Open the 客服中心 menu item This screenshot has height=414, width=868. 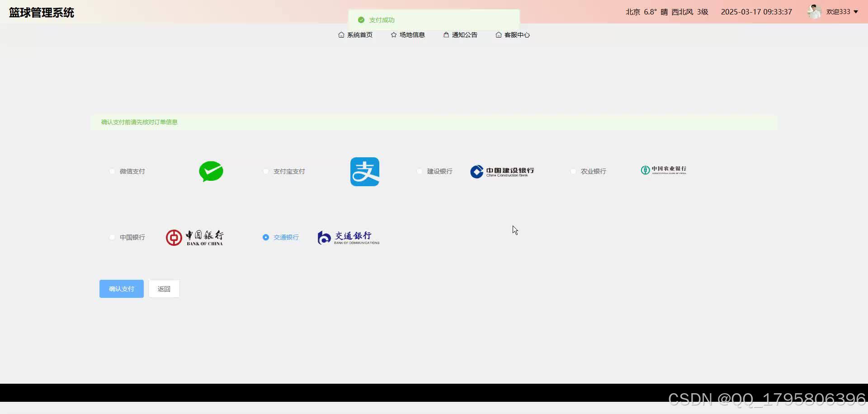tap(513, 35)
